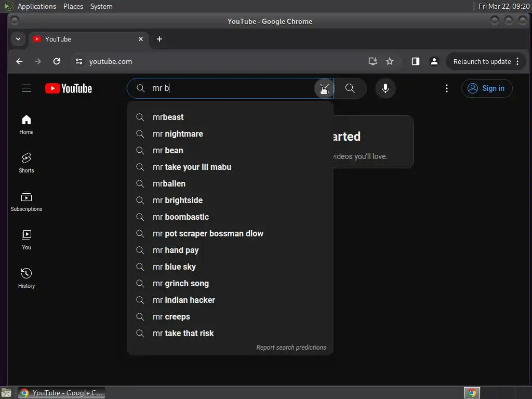Click the browser forward arrow
This screenshot has height=399, width=532.
coord(37,61)
